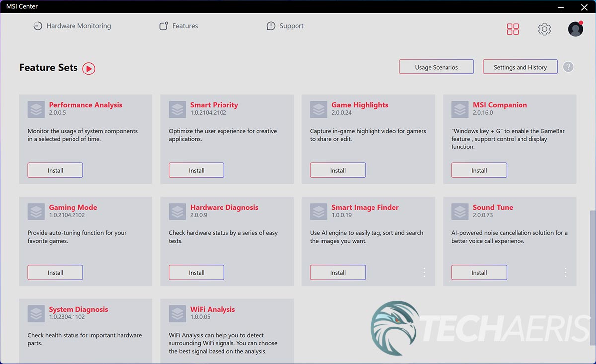Go to the Support tab

285,26
